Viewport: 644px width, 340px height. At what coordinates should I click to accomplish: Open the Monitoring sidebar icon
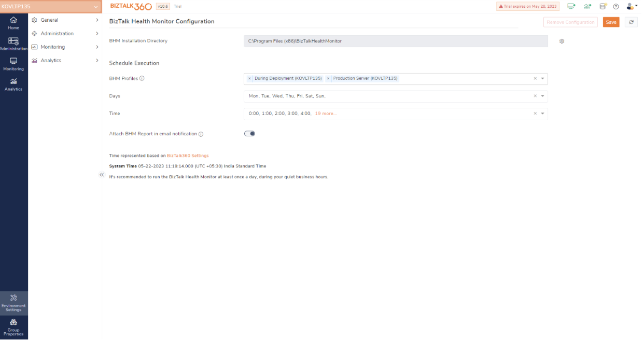tap(13, 62)
